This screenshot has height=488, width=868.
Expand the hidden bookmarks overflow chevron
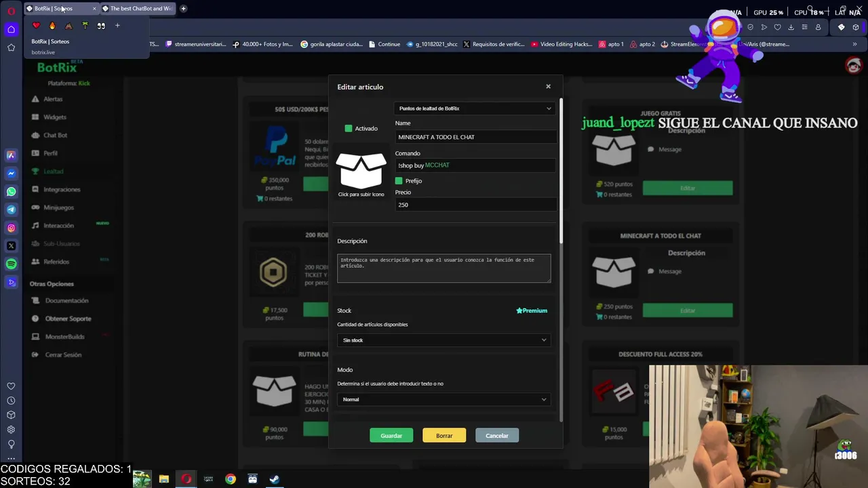pyautogui.click(x=854, y=44)
